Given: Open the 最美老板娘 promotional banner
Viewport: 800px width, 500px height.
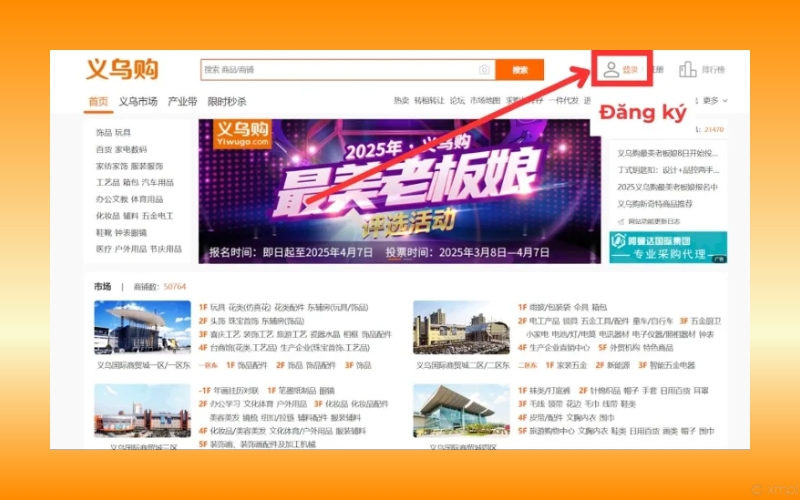Looking at the screenshot, I should 399,191.
